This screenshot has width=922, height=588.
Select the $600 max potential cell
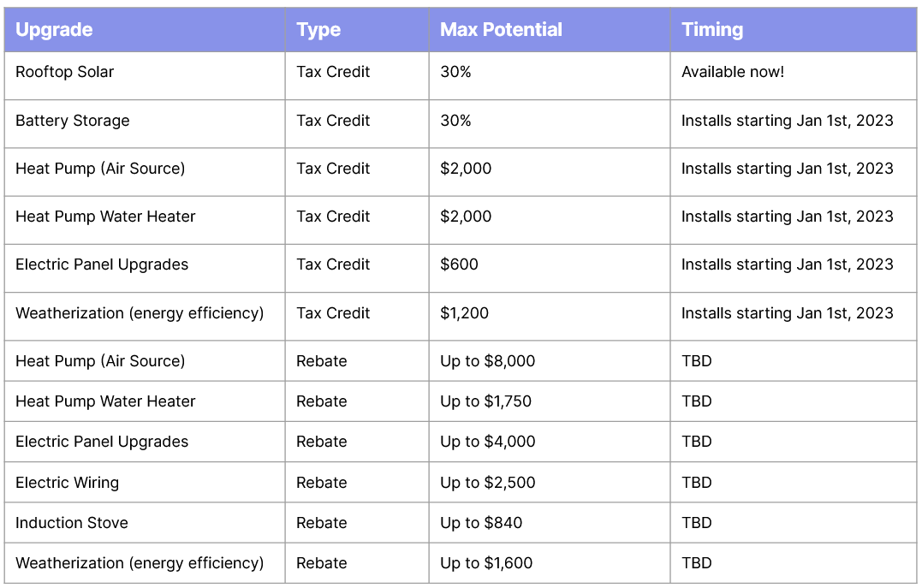[x=459, y=264]
